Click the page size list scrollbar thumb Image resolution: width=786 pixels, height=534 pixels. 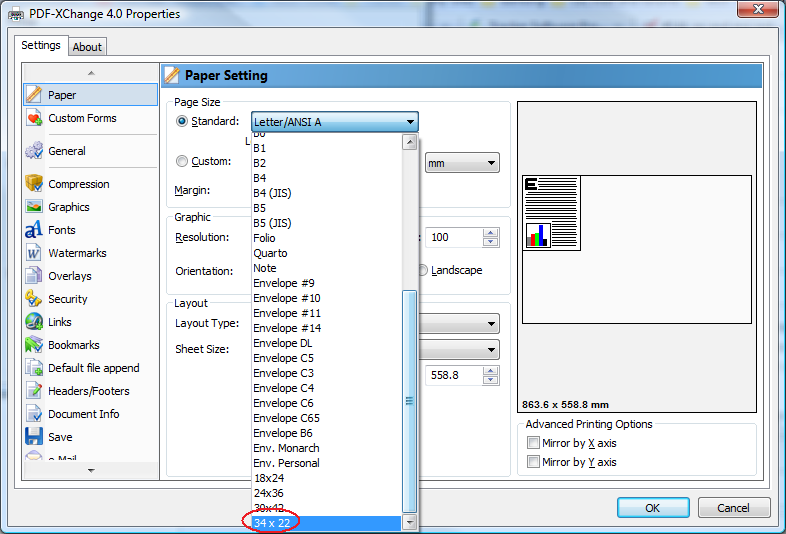[410, 401]
